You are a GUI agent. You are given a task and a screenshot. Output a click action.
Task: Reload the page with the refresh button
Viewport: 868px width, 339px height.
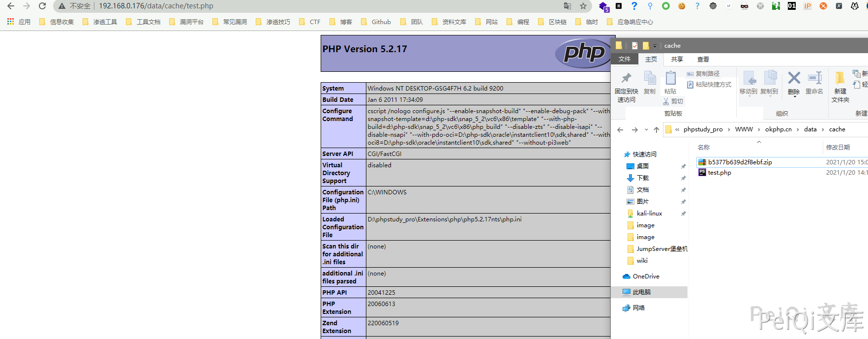click(x=42, y=6)
